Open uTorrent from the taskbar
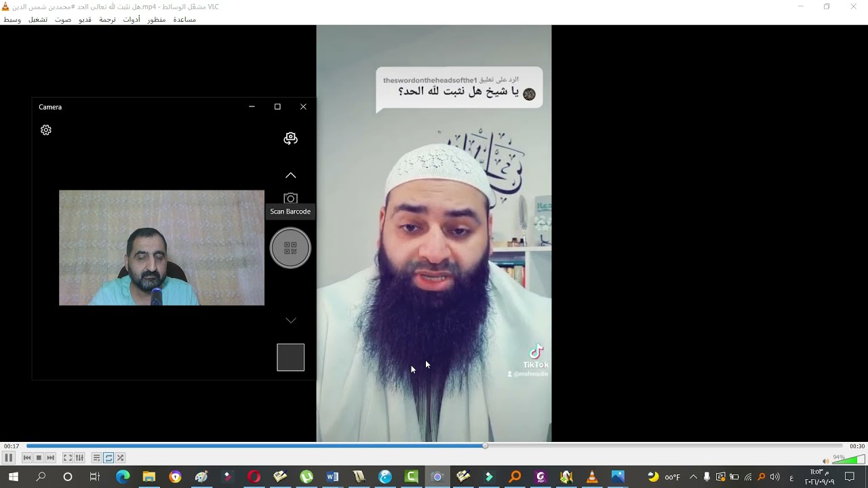The width and height of the screenshot is (868, 488). pyautogui.click(x=307, y=477)
